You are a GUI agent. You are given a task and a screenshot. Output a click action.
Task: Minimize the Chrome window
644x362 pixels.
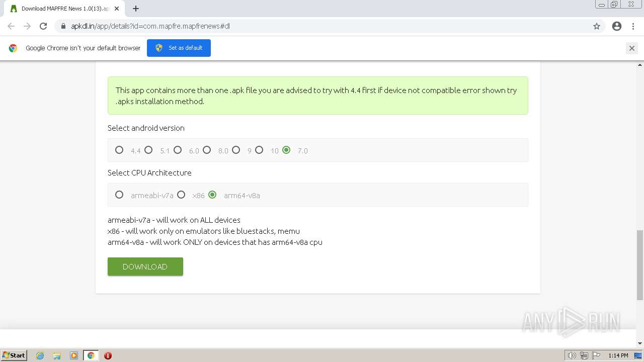coord(602,5)
